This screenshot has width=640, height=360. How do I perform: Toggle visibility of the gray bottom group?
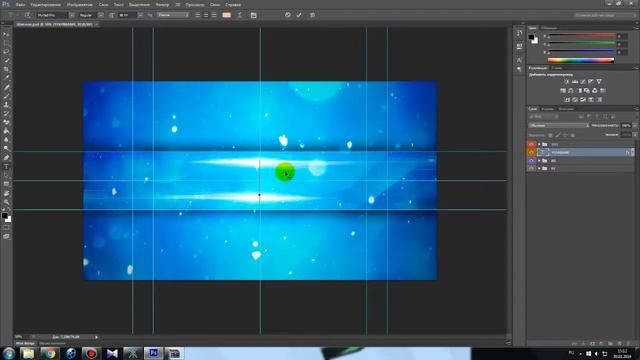click(x=531, y=168)
